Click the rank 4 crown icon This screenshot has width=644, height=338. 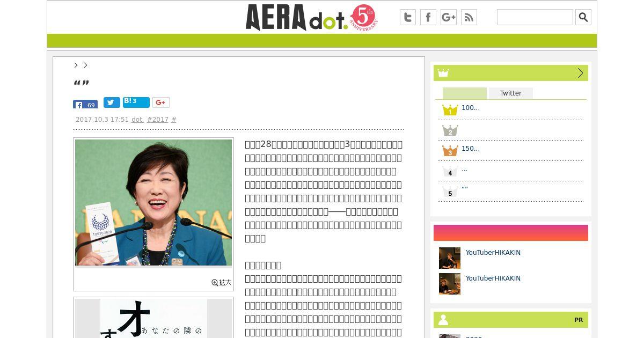point(450,171)
